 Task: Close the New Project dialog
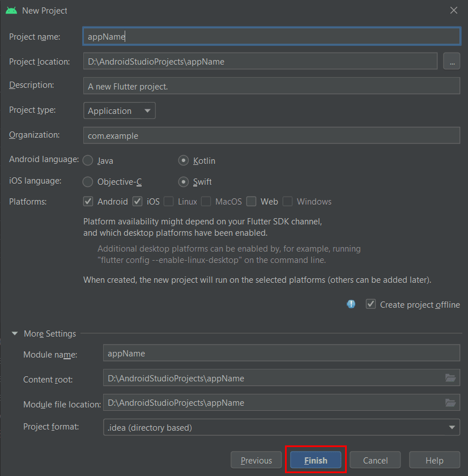[x=454, y=10]
